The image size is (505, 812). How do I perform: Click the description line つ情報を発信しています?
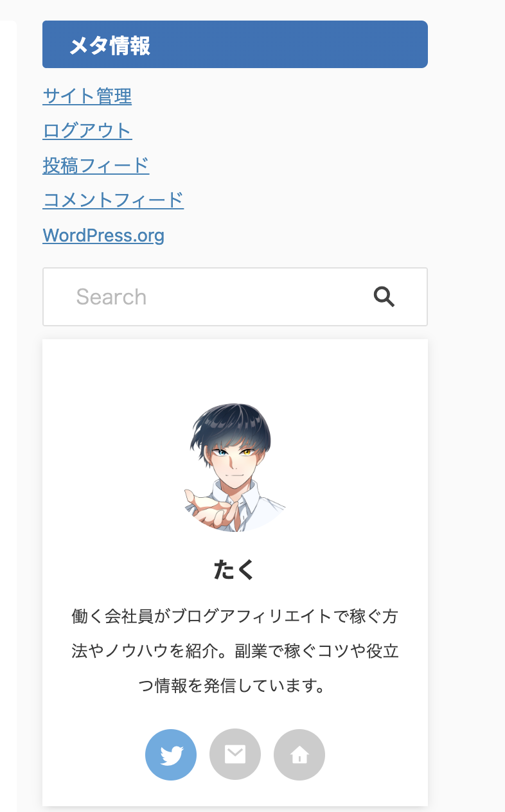[235, 686]
